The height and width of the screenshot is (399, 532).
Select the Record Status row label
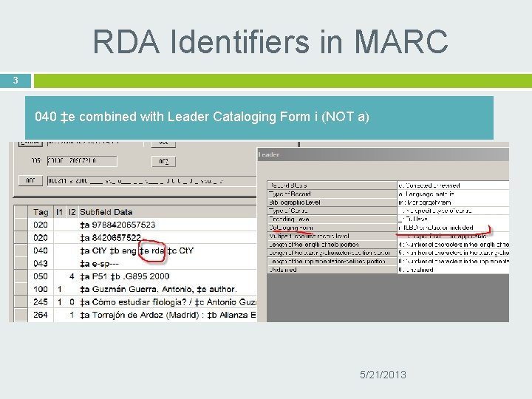click(x=332, y=185)
